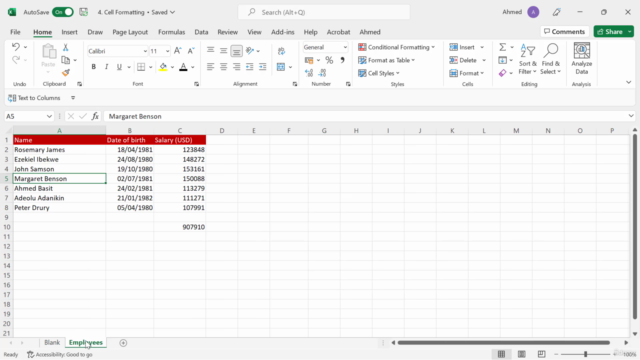
Task: Increase font size with large A icon
Action: coord(177,51)
